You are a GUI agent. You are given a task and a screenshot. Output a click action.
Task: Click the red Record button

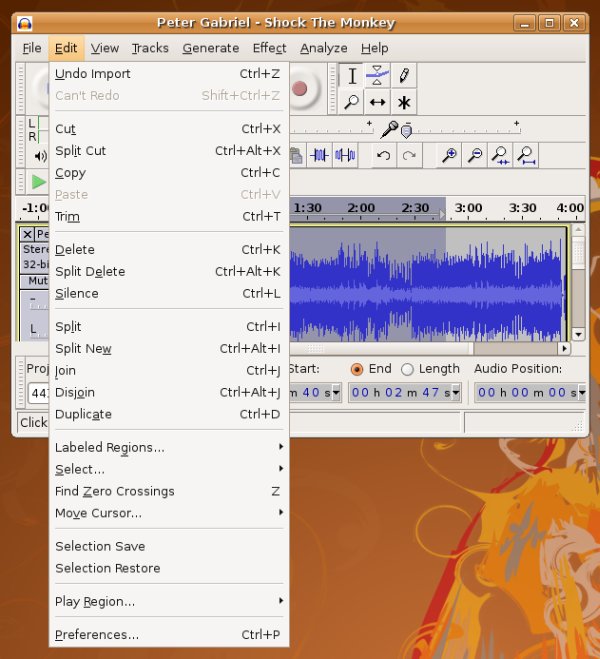click(300, 89)
